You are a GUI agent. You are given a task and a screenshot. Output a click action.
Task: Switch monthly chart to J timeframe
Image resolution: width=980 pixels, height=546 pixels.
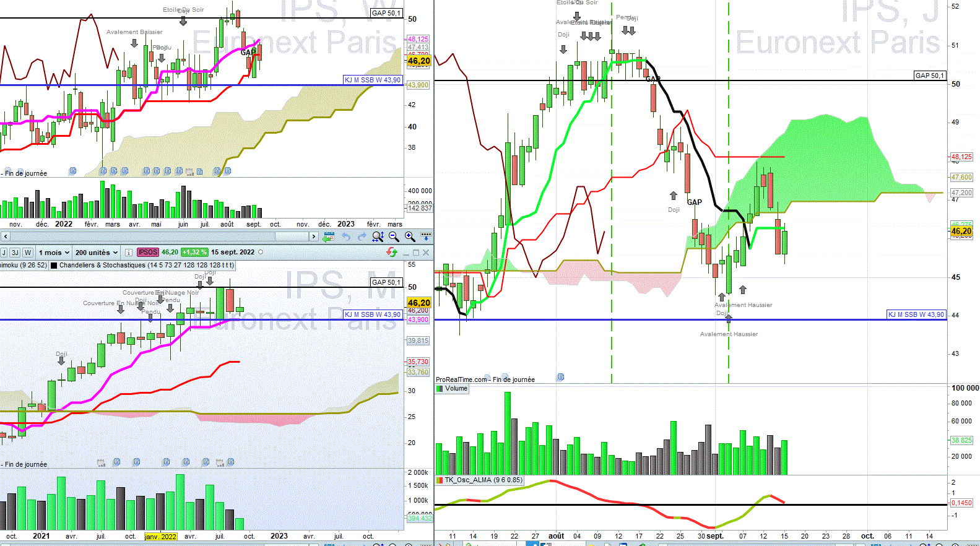pyautogui.click(x=4, y=253)
